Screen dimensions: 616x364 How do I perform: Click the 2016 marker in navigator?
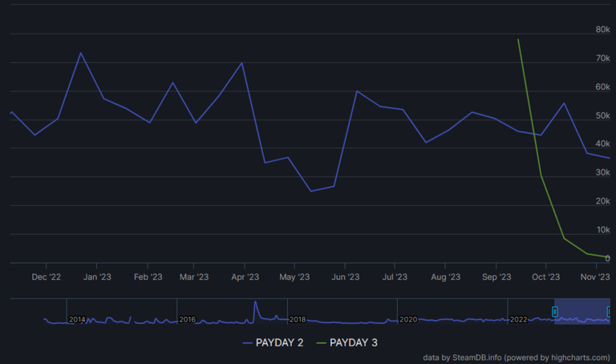coord(188,320)
